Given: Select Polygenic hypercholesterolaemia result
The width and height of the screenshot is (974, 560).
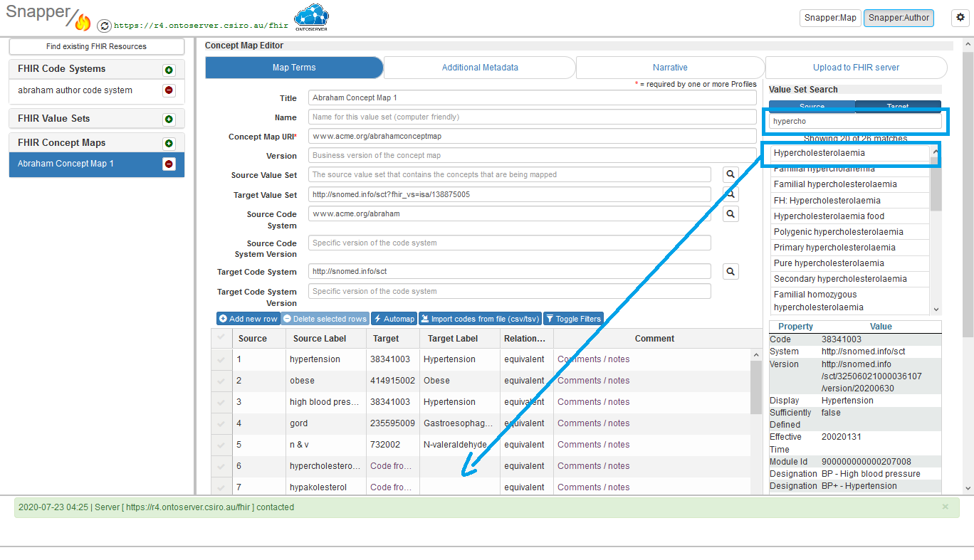Looking at the screenshot, I should (850, 231).
